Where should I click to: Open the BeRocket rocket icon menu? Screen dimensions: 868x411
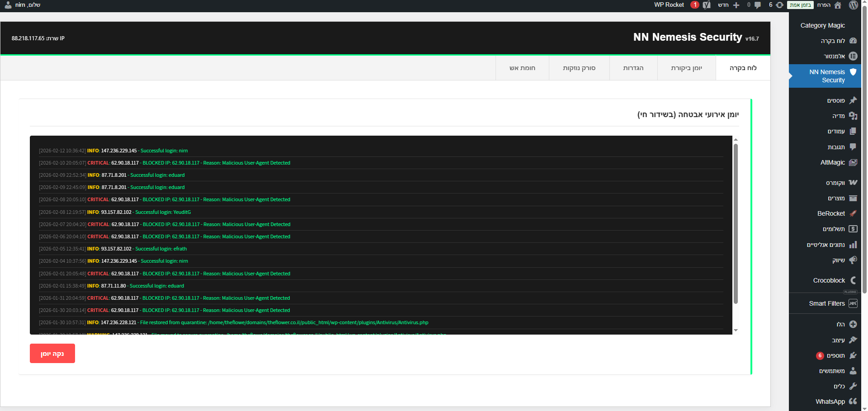pos(853,213)
